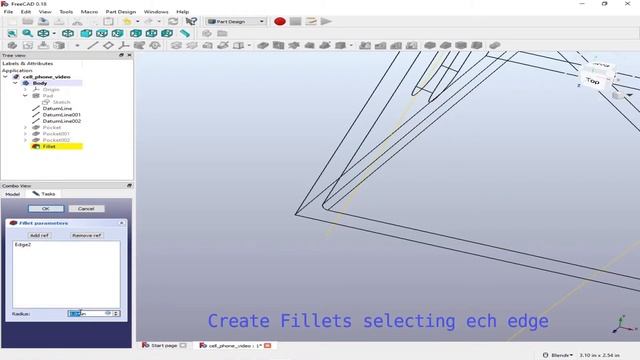Switch to the Model tab

tap(12, 194)
